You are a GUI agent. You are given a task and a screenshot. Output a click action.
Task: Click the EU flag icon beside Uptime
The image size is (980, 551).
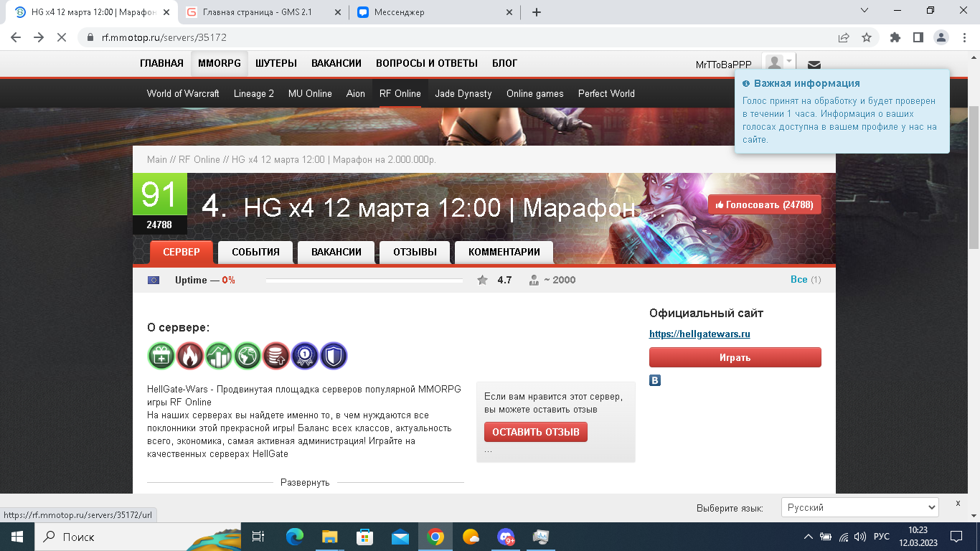pos(154,280)
